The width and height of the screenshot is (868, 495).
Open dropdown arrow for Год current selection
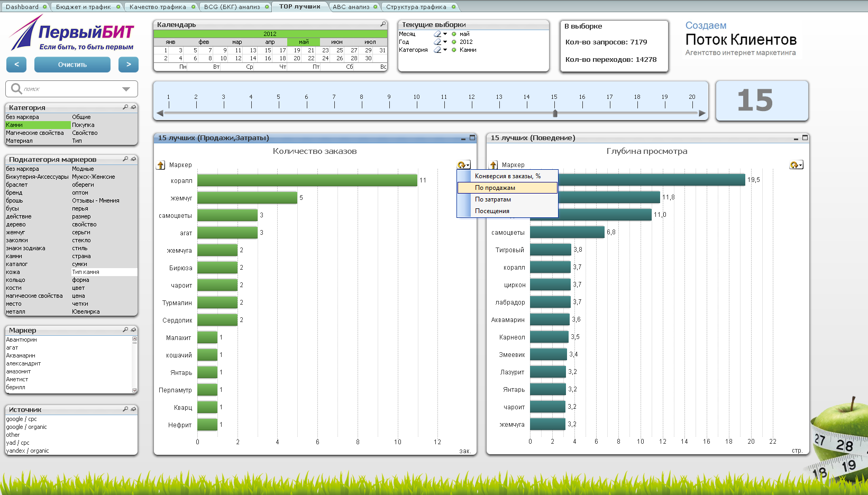click(x=445, y=42)
